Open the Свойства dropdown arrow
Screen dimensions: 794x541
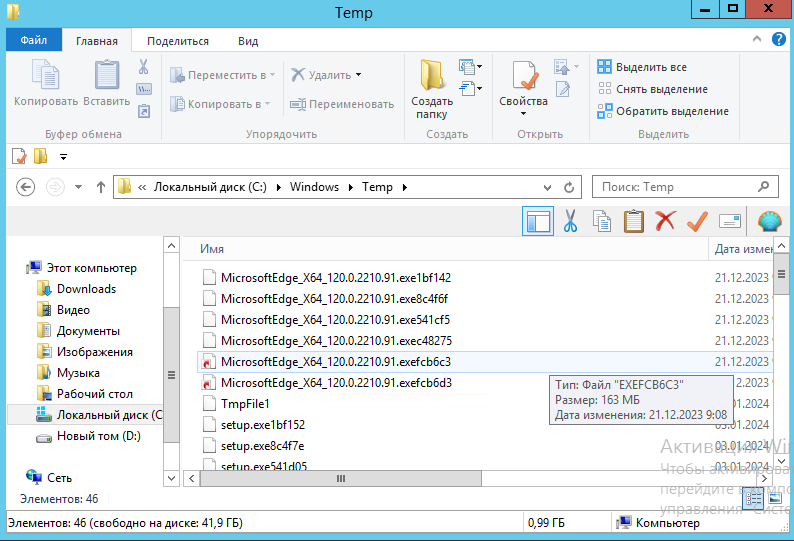[524, 113]
